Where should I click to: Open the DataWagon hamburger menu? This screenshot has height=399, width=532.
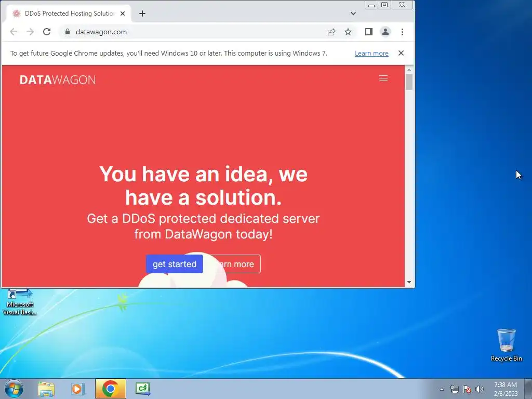383,78
